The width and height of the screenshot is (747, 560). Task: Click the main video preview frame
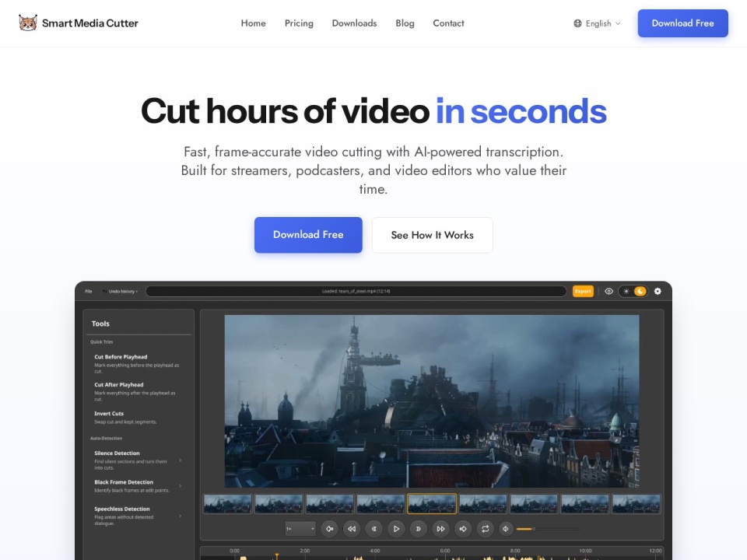point(432,401)
